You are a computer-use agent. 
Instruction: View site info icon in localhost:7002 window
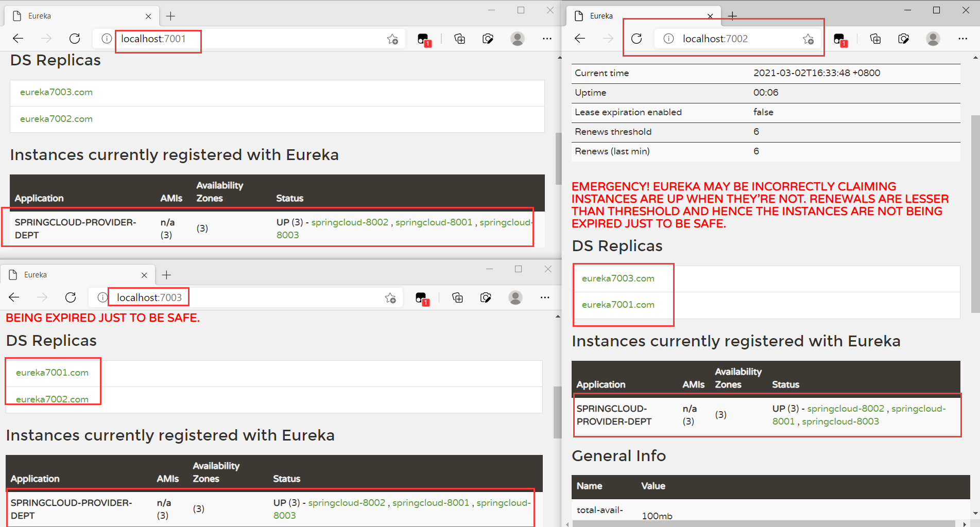click(x=668, y=39)
